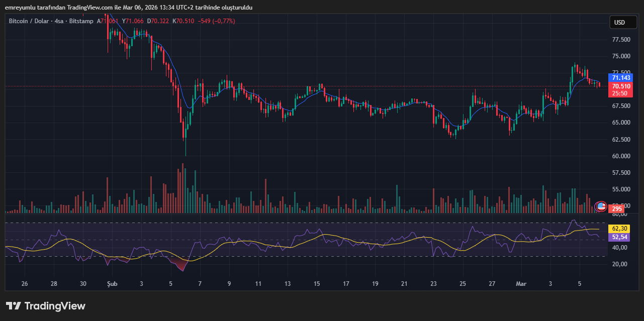Click the Bitstamp exchange name in title
644x321 pixels.
coord(81,21)
